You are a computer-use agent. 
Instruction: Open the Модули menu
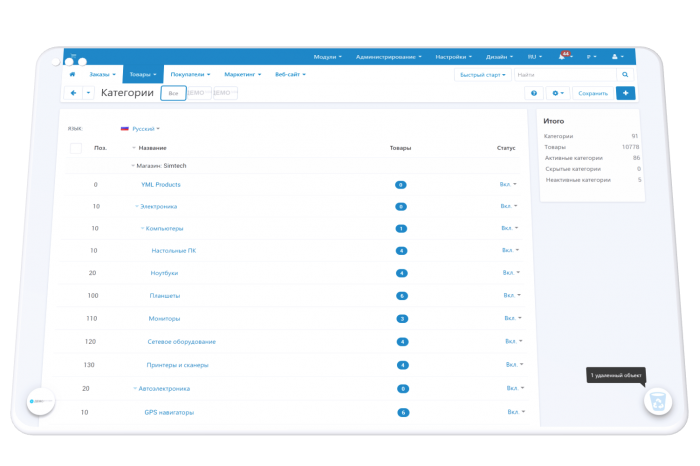[x=328, y=57]
